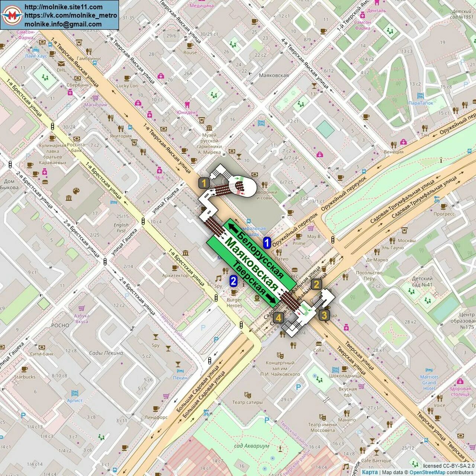
Task: Select the Starbucks coffee cup icon
Action: pyautogui.click(x=25, y=370)
